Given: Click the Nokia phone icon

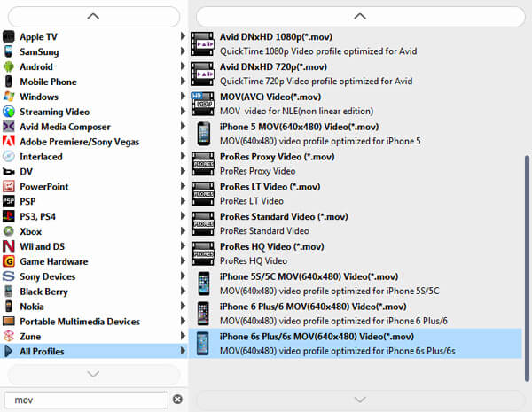Looking at the screenshot, I should point(9,307).
